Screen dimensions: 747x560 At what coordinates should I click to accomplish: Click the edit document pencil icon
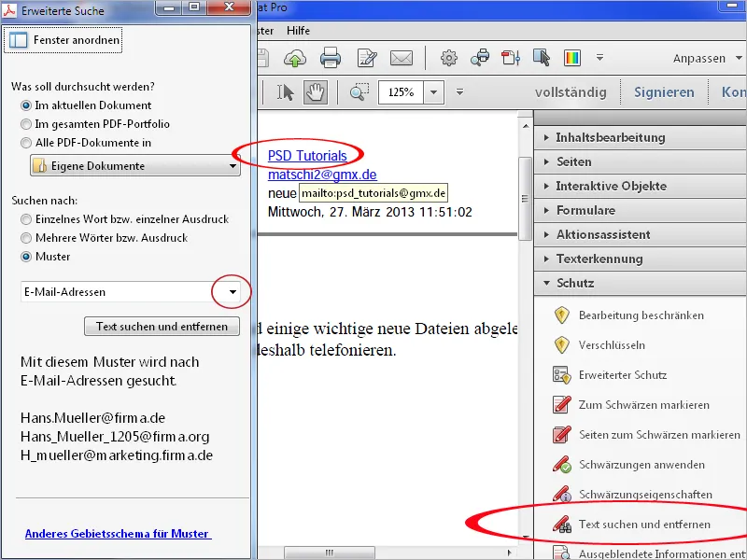367,58
